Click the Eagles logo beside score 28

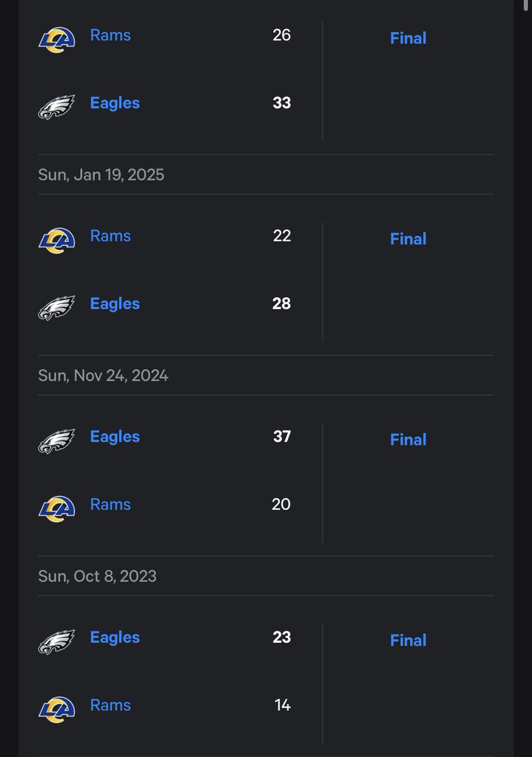tap(57, 308)
